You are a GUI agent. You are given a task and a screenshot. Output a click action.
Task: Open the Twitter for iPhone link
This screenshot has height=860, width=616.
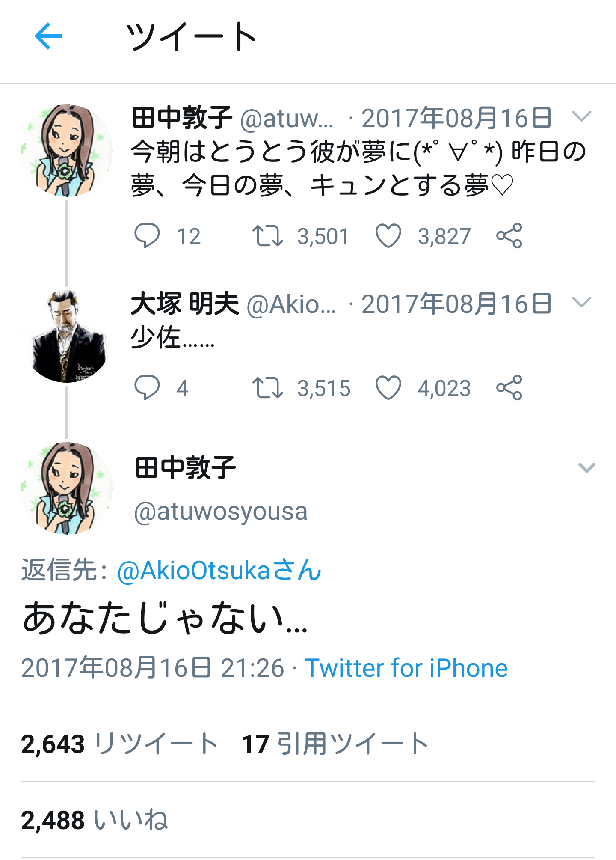pos(406,668)
